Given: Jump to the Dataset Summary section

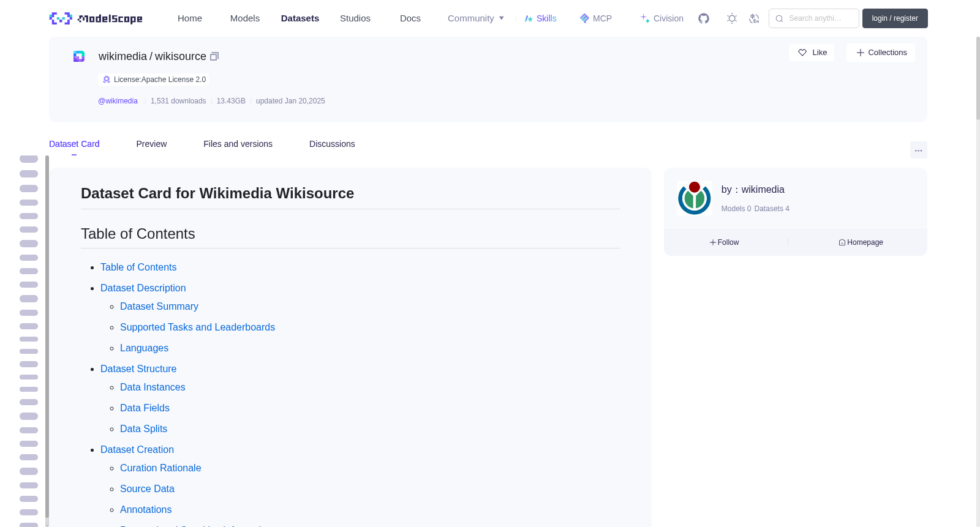Looking at the screenshot, I should click(159, 307).
